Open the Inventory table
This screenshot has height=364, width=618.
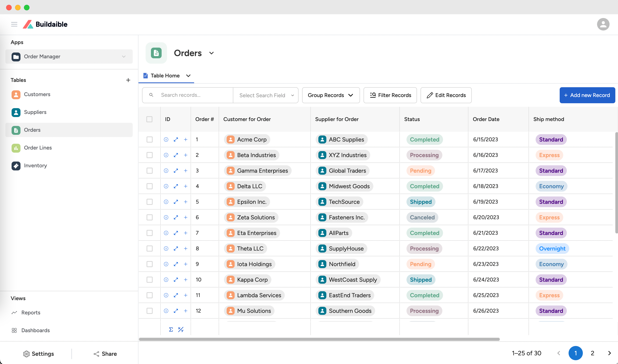coord(69,166)
